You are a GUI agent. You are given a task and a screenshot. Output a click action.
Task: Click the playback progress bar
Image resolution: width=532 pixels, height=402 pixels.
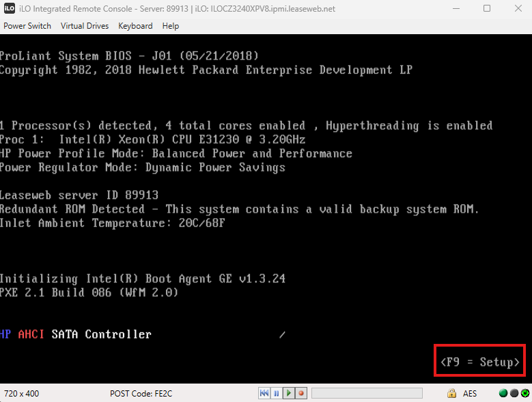tap(367, 393)
